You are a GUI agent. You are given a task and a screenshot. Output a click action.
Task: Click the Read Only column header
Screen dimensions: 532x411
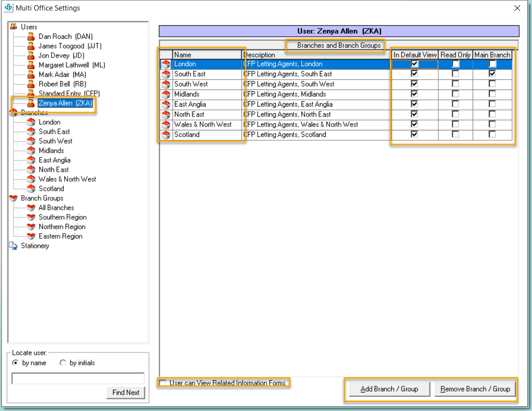455,55
